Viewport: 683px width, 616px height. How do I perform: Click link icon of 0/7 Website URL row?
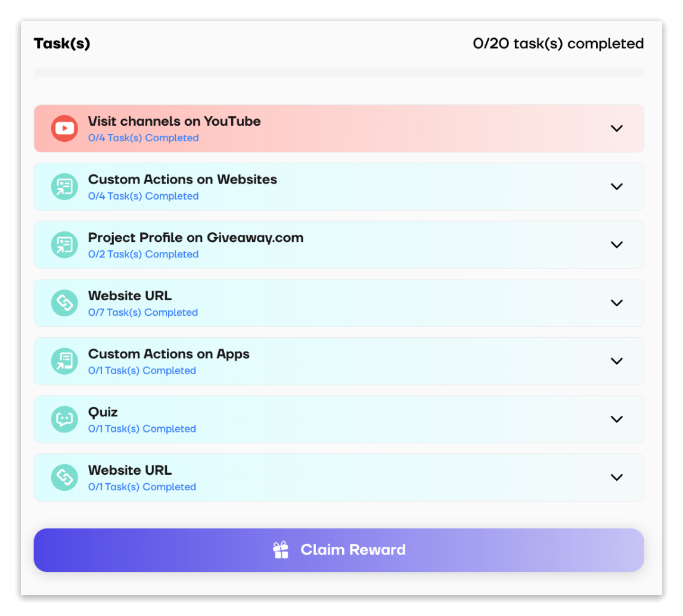(x=64, y=303)
